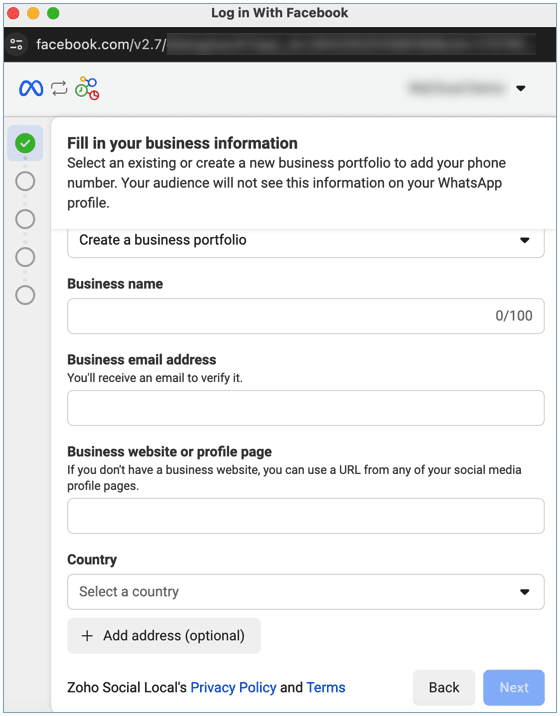Viewport: 560px width, 716px height.
Task: Open the account dropdown arrow in header
Action: pyautogui.click(x=521, y=88)
